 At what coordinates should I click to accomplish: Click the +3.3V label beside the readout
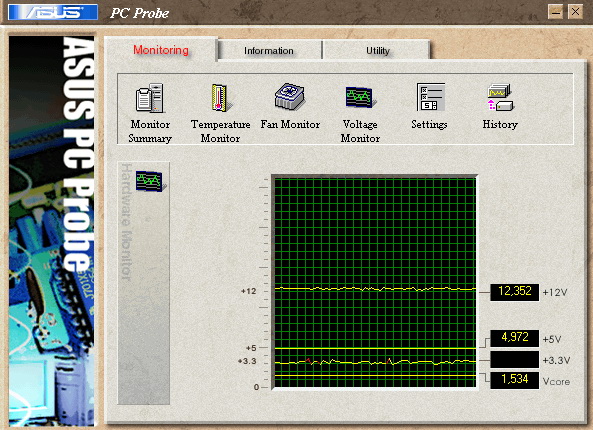pos(556,360)
